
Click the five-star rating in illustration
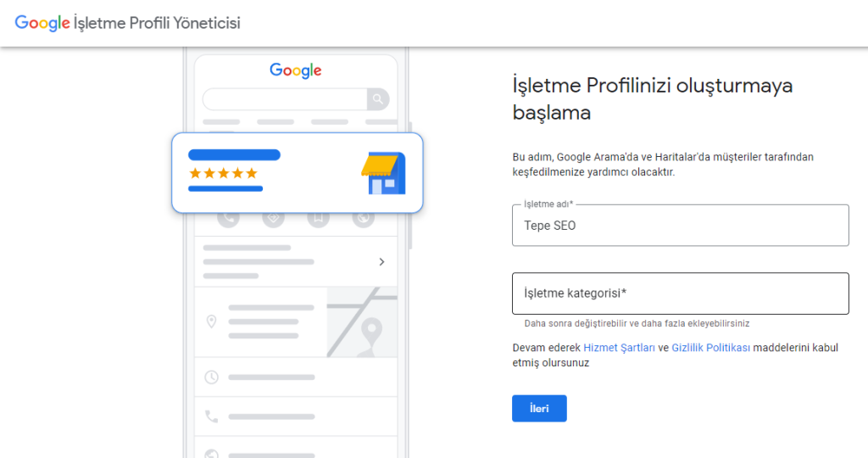[223, 173]
